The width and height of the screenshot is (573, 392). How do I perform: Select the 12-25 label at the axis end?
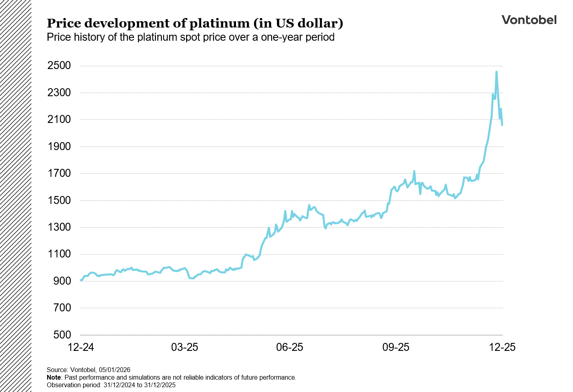[503, 347]
